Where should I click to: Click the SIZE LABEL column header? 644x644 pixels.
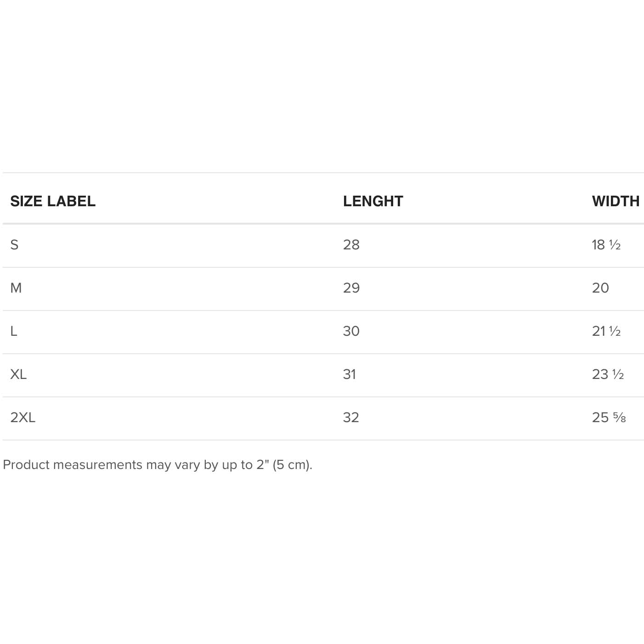point(53,201)
